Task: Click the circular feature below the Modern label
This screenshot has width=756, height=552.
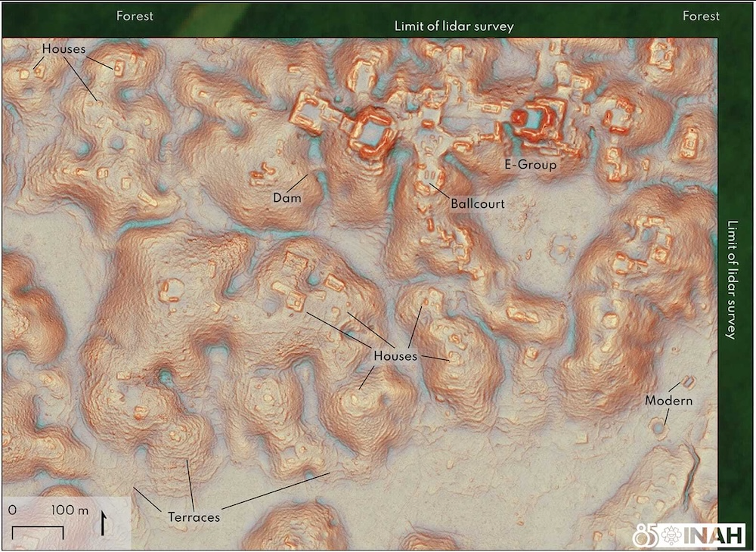Action: click(659, 429)
